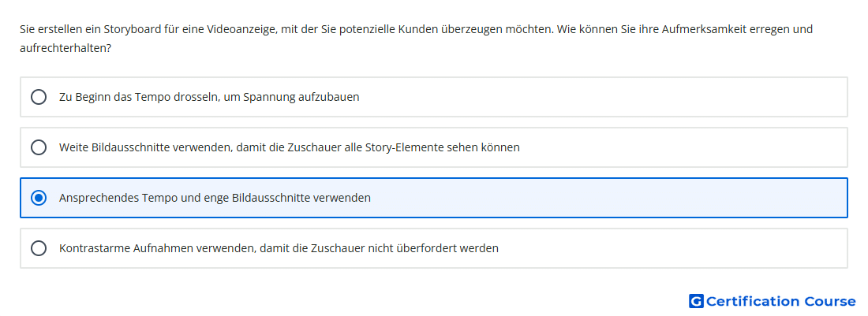Click the answer text starting "Weite Bildausschnitte verwenden"
This screenshot has width=868, height=316.
[290, 147]
